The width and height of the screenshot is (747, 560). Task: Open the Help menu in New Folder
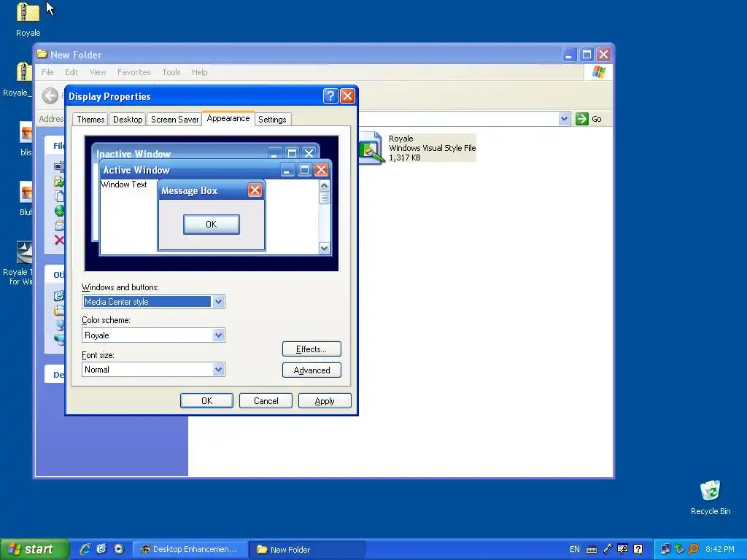tap(200, 72)
